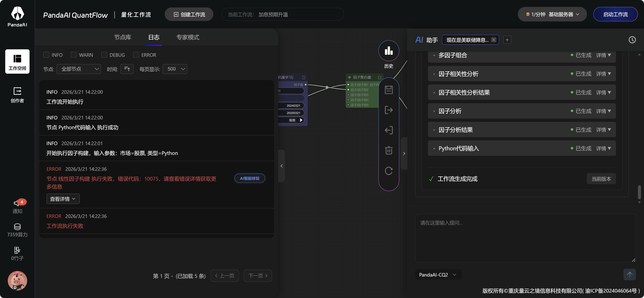The image size is (644, 298).
Task: Send the message with the arrow button
Action: point(629,275)
